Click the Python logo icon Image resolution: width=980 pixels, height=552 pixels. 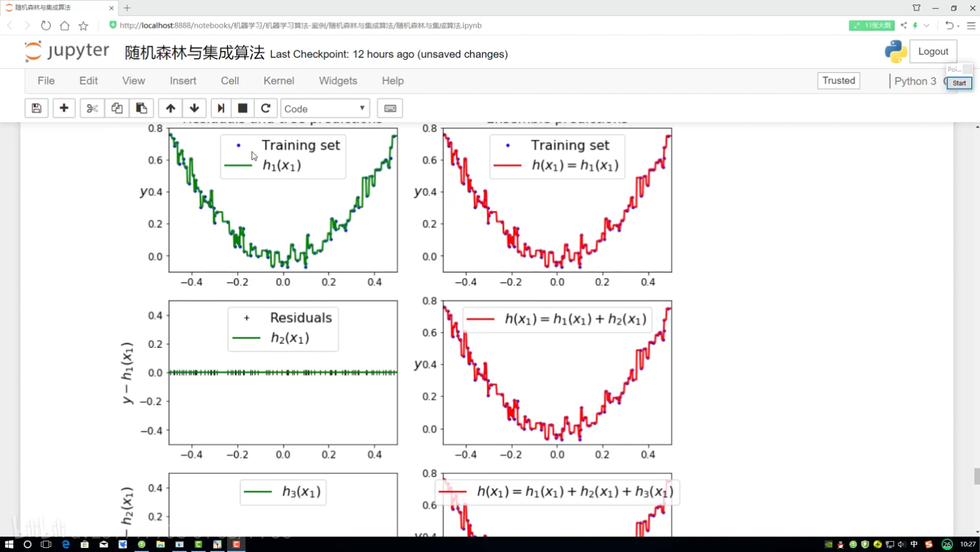tap(896, 52)
